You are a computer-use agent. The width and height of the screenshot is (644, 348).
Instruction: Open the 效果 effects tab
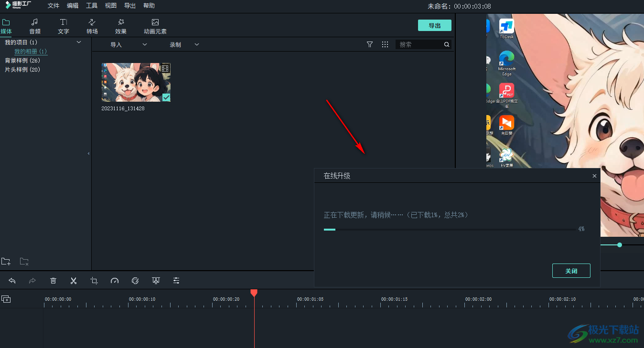[x=121, y=27]
